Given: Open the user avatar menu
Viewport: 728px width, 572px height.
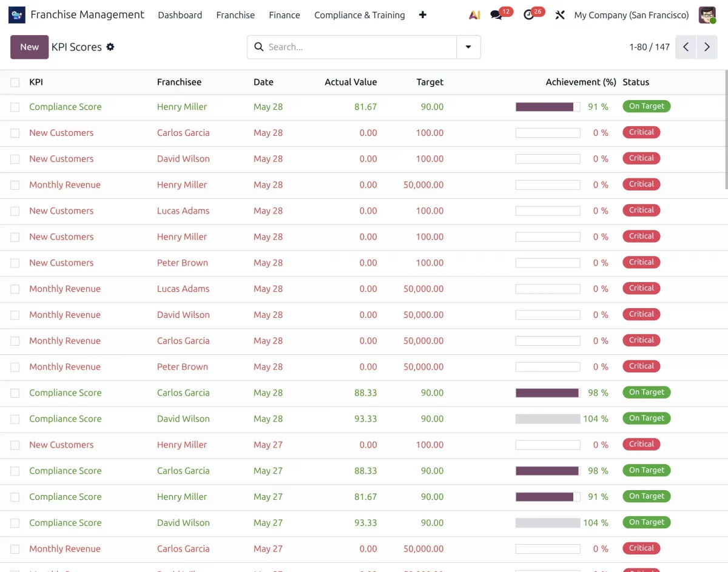Looking at the screenshot, I should (707, 15).
